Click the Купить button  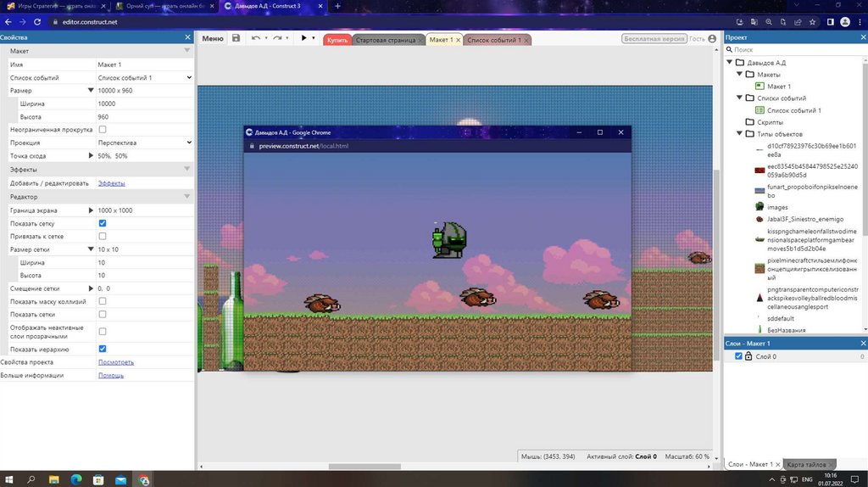[x=337, y=40]
